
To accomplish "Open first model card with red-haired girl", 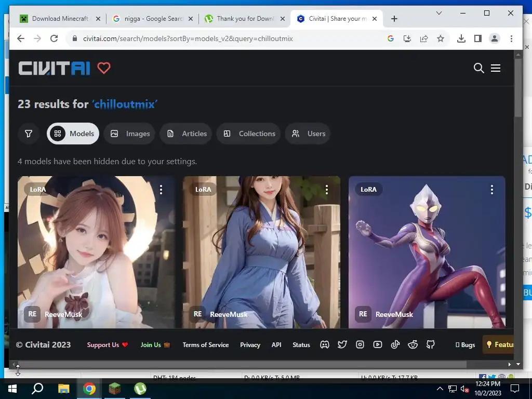I will click(x=96, y=252).
